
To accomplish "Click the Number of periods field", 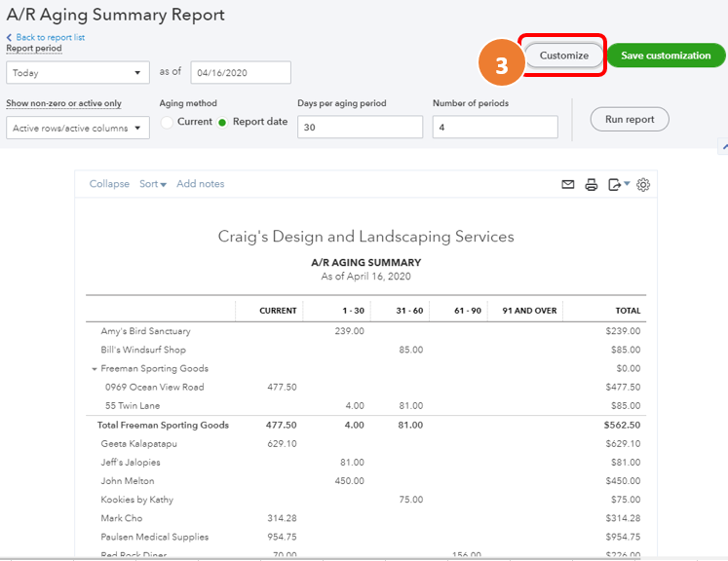I will click(494, 128).
